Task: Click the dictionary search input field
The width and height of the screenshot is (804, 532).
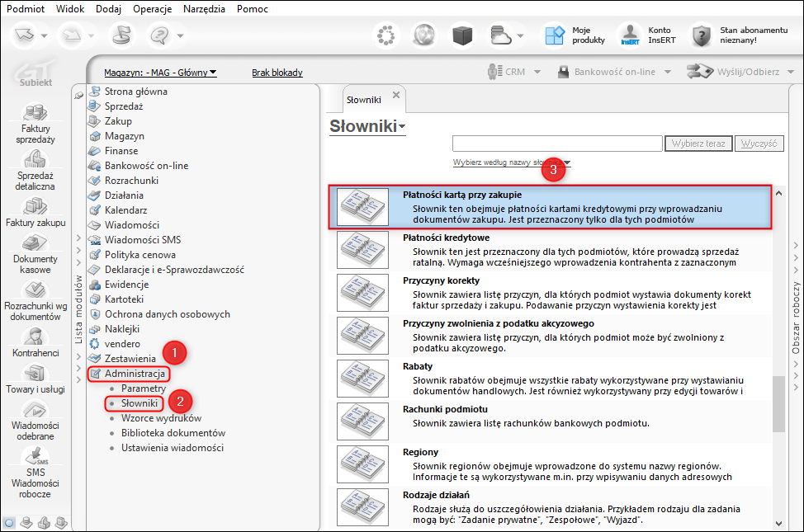Action: coord(557,144)
